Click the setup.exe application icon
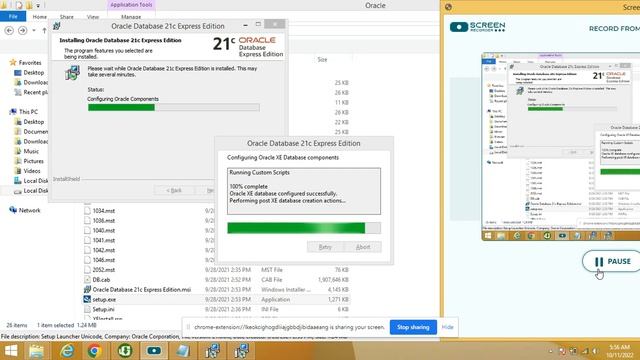The width and height of the screenshot is (640, 360). coord(87,299)
